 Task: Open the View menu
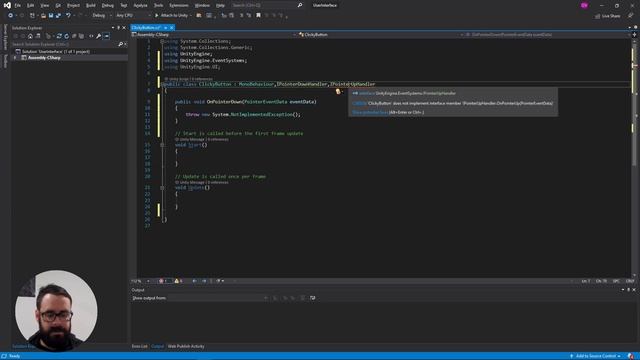click(x=44, y=5)
